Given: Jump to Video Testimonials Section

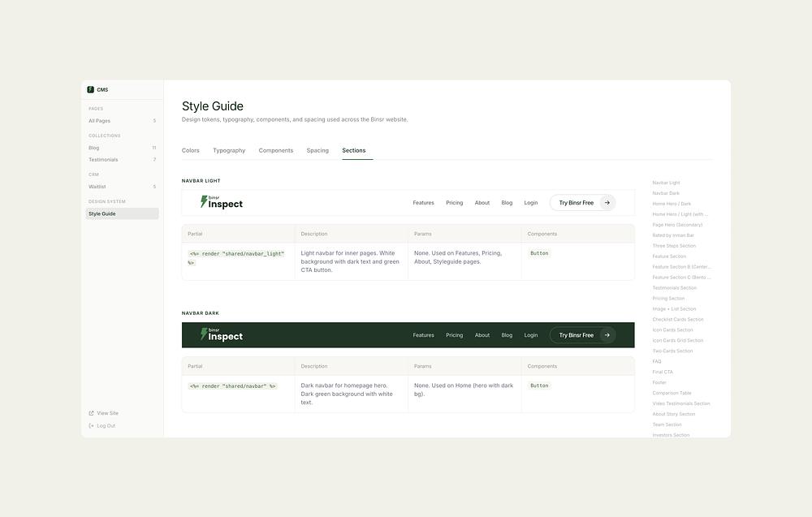Looking at the screenshot, I should (681, 403).
